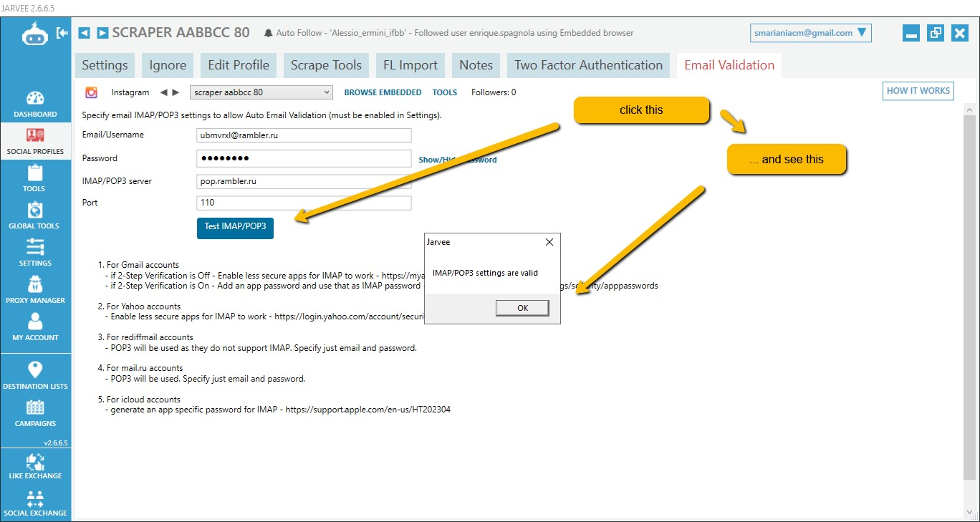Image resolution: width=980 pixels, height=522 pixels.
Task: Open the scraper aabbcc 80 account dropdown
Action: (261, 92)
